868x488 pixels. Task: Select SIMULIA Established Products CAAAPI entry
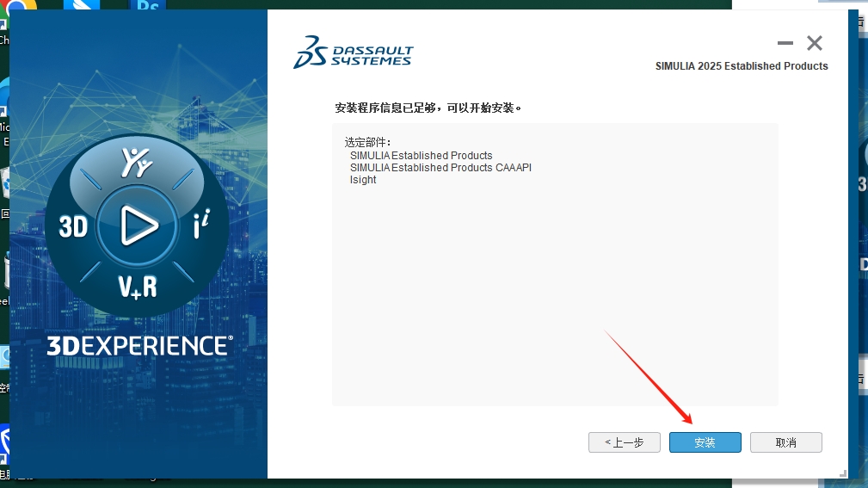pos(440,168)
